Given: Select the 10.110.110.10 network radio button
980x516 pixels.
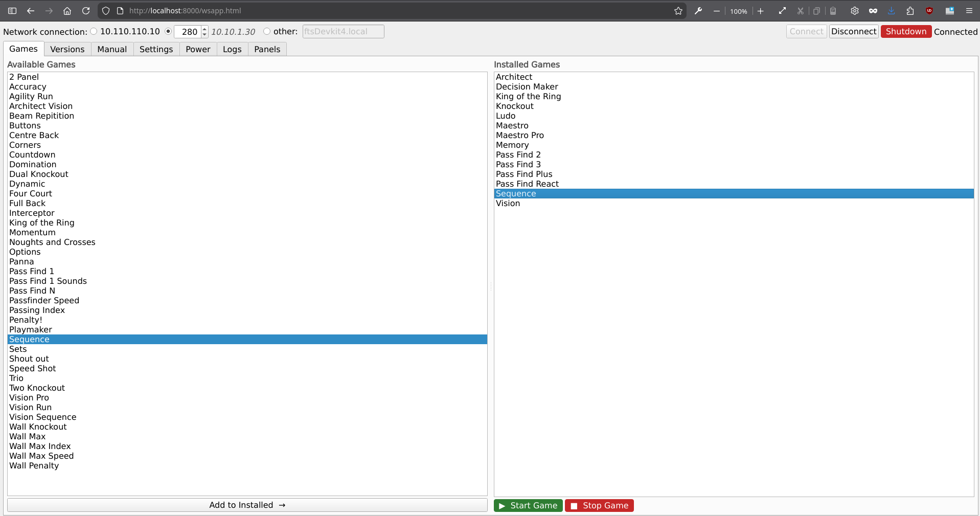Looking at the screenshot, I should point(94,31).
